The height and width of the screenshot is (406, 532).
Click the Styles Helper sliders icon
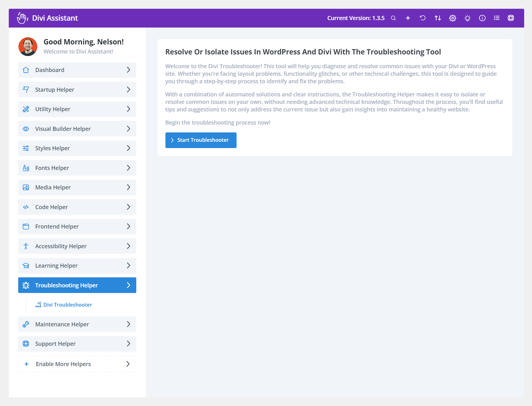pos(26,148)
